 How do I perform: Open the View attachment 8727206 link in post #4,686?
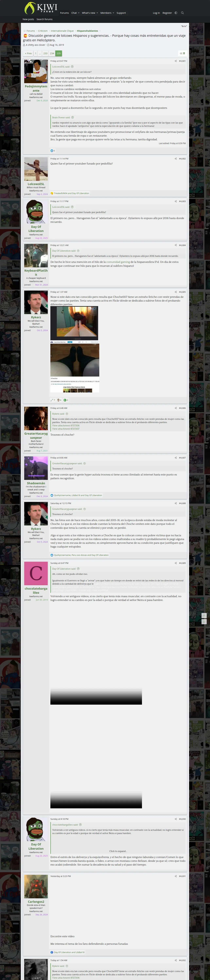(66, 425)
